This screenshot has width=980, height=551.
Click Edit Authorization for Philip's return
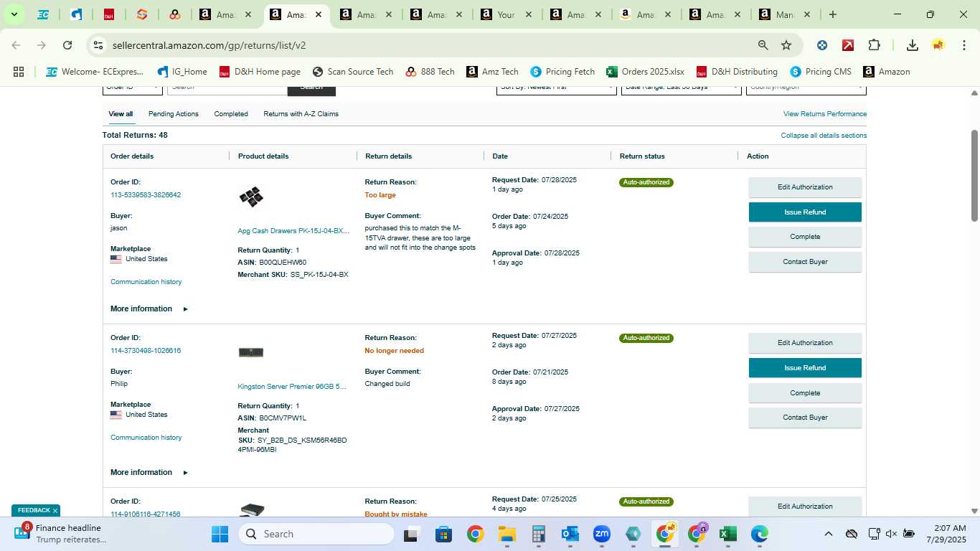coord(805,343)
